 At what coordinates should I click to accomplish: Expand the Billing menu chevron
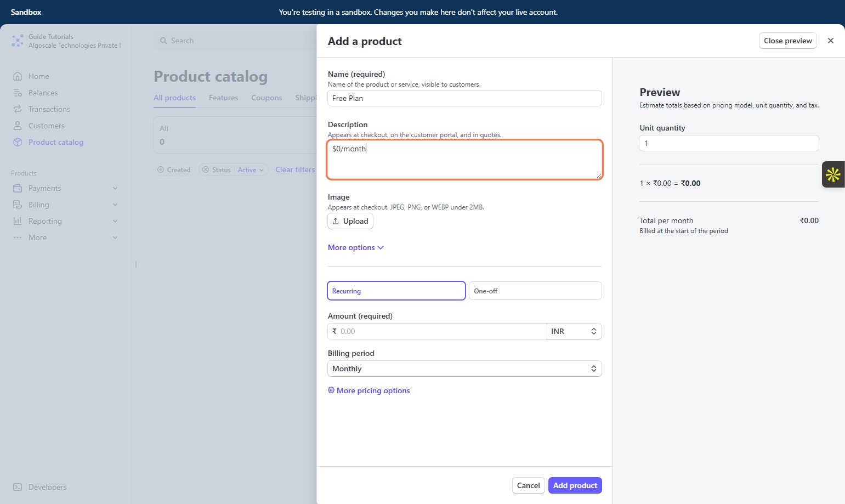tap(115, 205)
